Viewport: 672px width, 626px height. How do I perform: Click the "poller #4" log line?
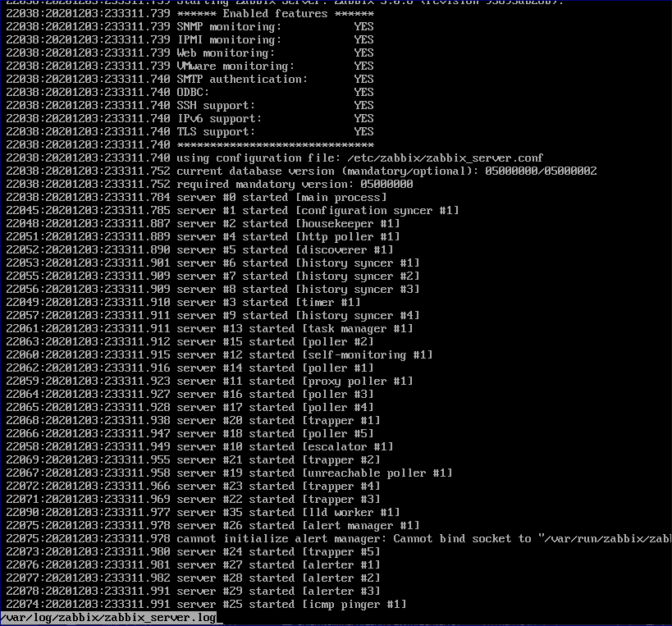[190, 408]
